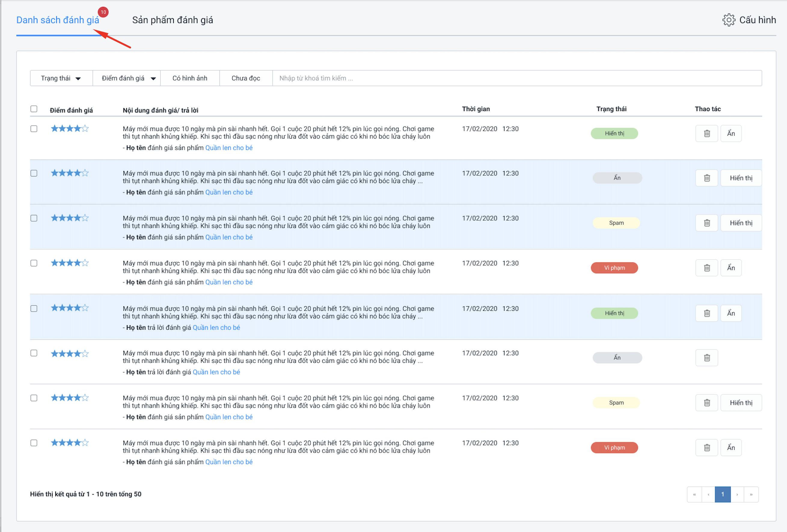
Task: Click Thao tác column header
Action: click(x=708, y=109)
